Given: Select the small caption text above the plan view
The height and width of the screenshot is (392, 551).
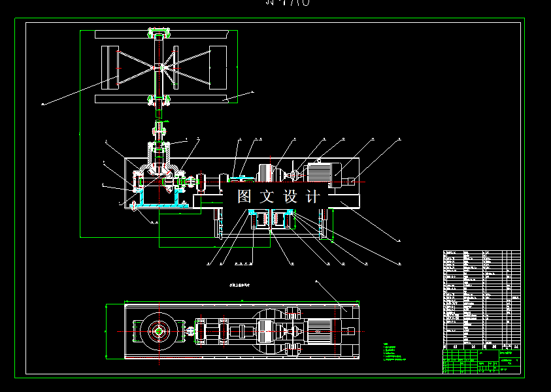Looking at the screenshot, I should 240,286.
